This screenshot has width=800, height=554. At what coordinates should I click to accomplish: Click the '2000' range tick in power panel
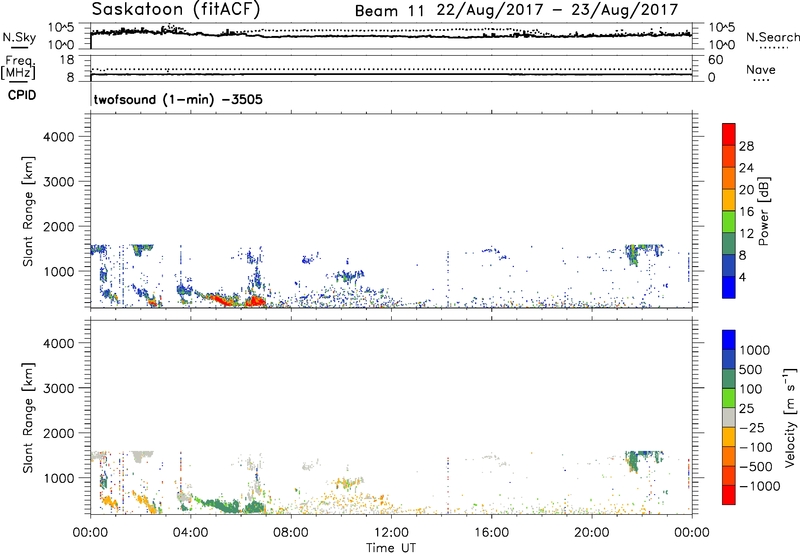(59, 226)
